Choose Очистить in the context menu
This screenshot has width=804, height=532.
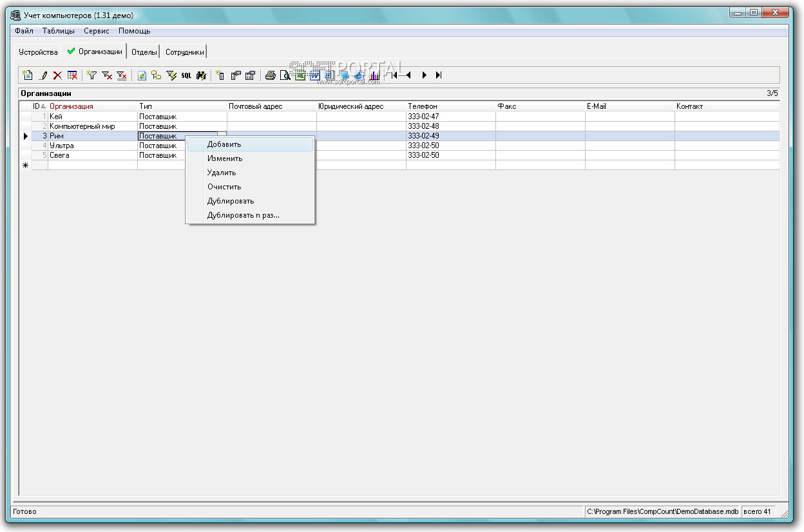click(x=250, y=187)
